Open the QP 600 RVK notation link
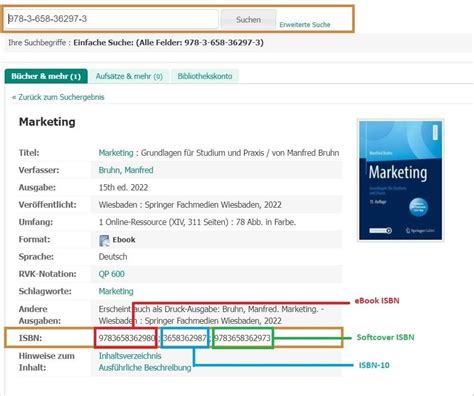This screenshot has width=474, height=396. tap(111, 274)
